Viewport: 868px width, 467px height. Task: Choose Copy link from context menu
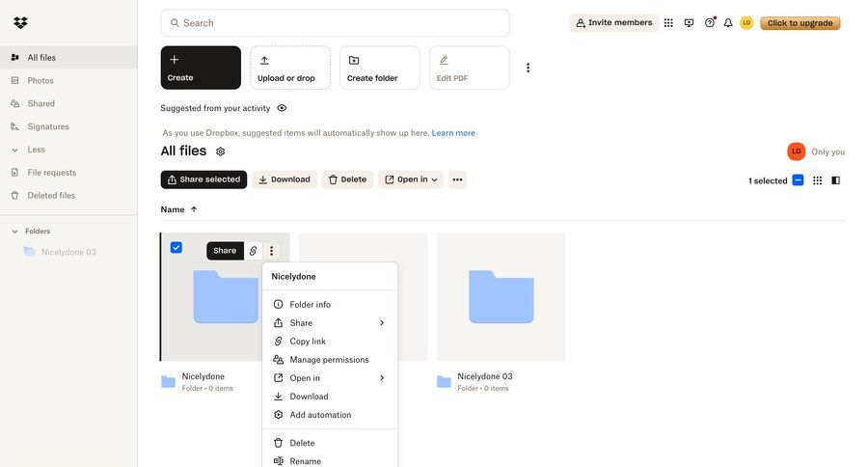pos(330,342)
